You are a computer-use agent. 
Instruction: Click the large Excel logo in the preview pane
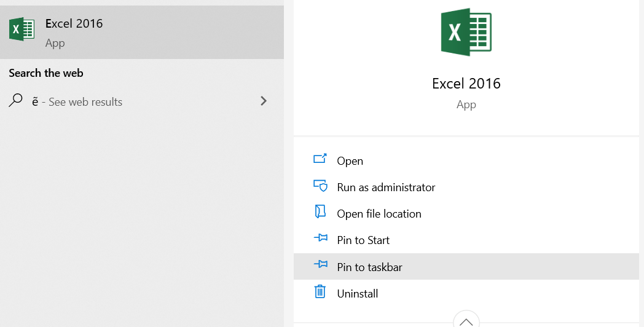pos(466,33)
